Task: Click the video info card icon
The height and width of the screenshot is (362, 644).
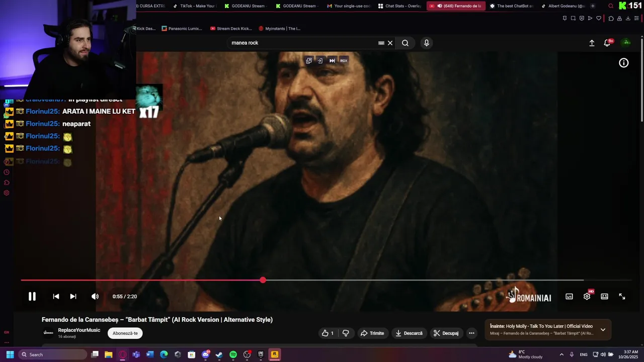Action: click(624, 63)
